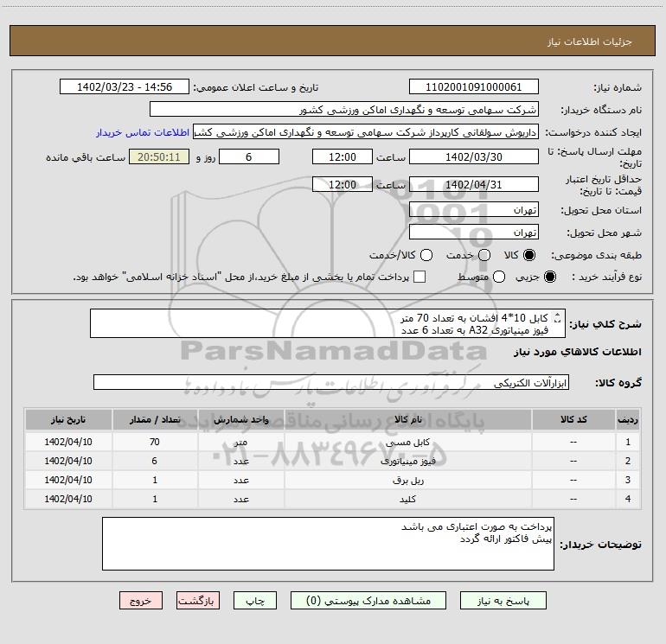
Task: Click the خروج exit button
Action: 141,601
